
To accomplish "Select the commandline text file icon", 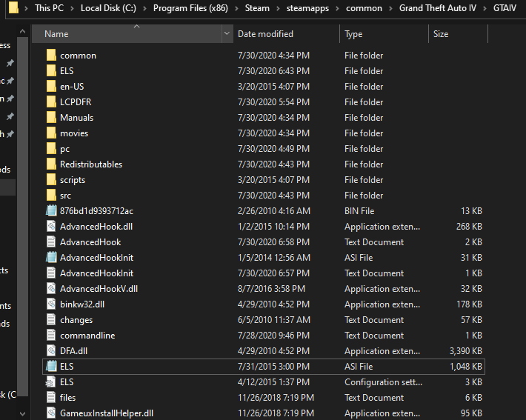I will pos(51,335).
